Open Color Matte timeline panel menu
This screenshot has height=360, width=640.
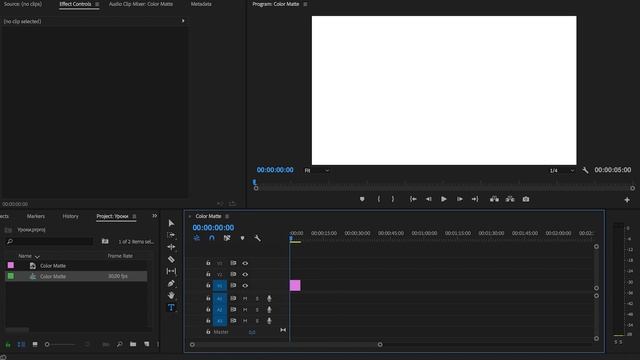click(x=227, y=216)
